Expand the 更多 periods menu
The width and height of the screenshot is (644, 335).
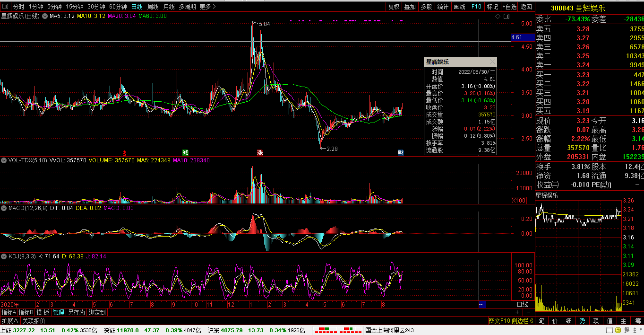tap(207, 7)
